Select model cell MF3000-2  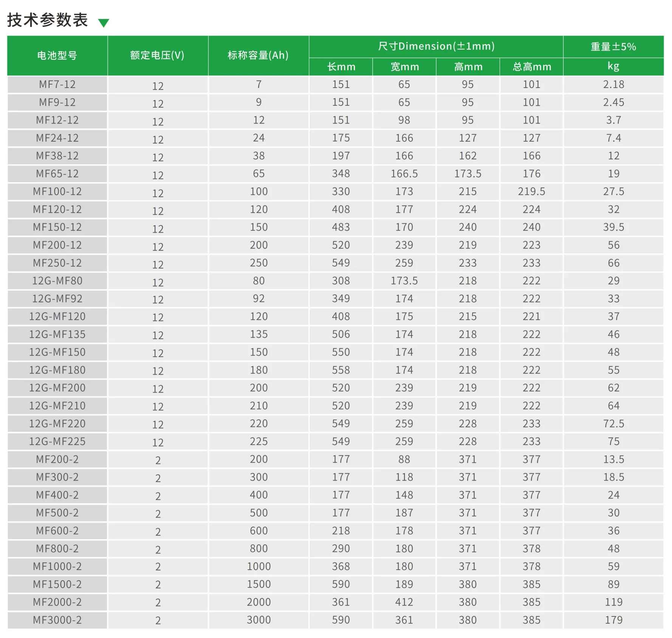[x=57, y=620]
